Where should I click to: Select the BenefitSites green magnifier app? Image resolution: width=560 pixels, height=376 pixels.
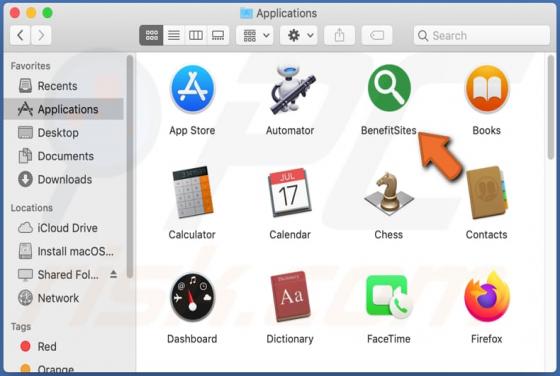389,88
